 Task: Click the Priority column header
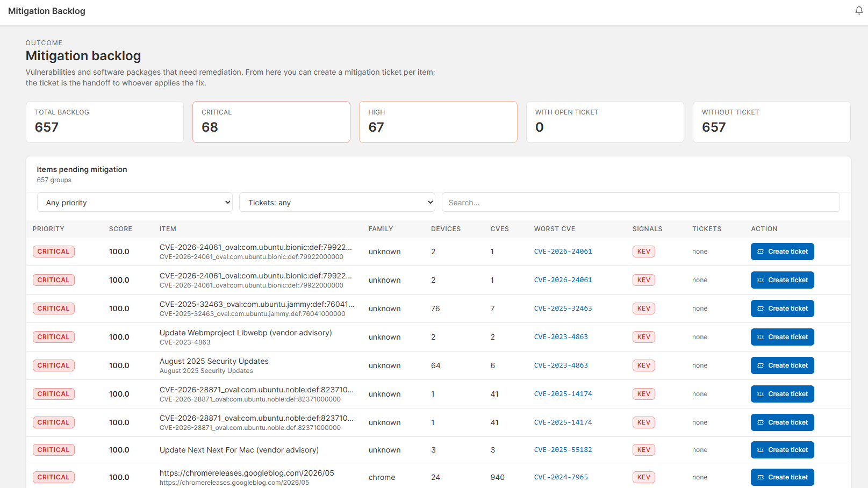pyautogui.click(x=48, y=229)
